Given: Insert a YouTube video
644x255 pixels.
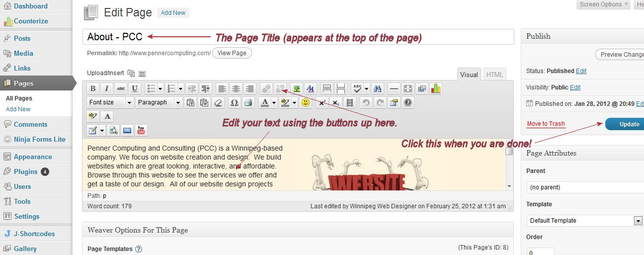Looking at the screenshot, I should [x=141, y=130].
